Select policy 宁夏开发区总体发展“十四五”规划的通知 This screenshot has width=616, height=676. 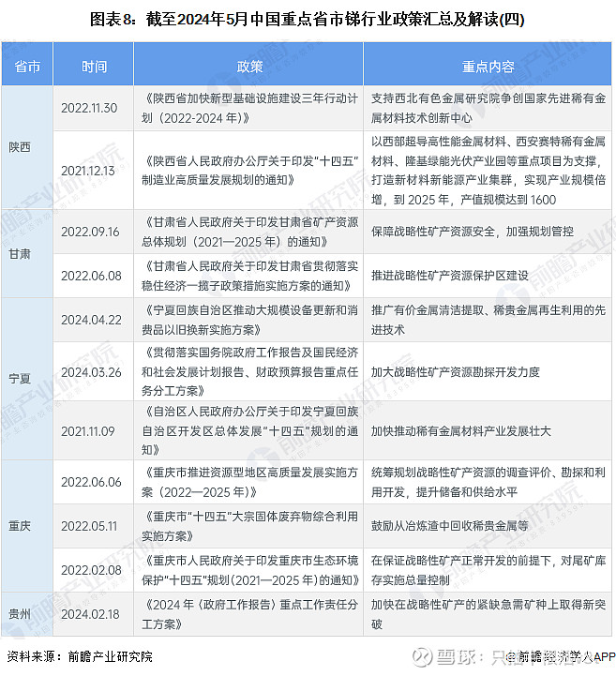coord(250,431)
